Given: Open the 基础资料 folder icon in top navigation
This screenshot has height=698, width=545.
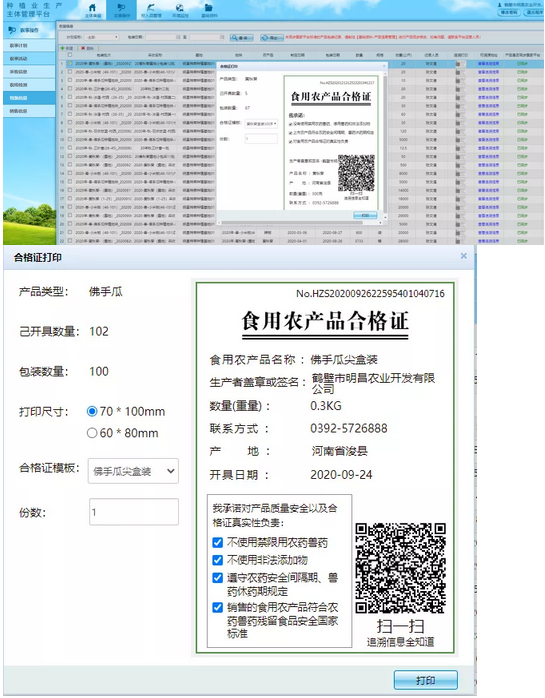Looking at the screenshot, I should (x=208, y=8).
